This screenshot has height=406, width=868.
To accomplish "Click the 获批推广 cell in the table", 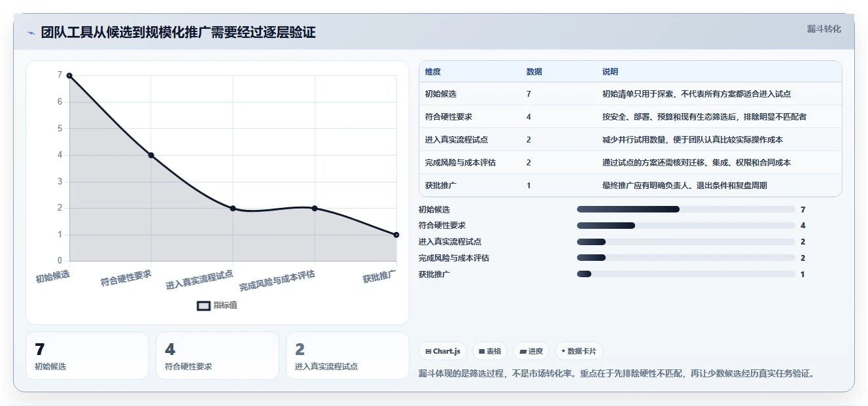I will click(x=441, y=186).
